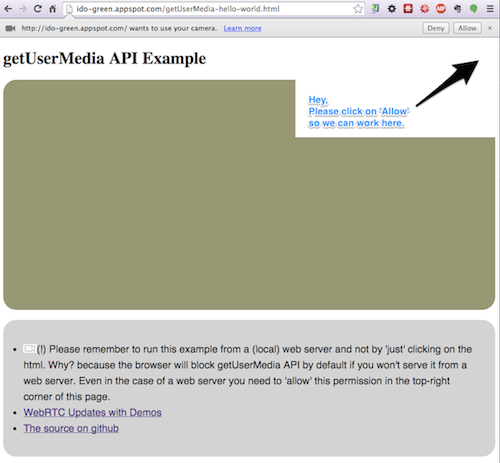This screenshot has height=463, width=500.
Task: Click the browser forward arrow
Action: pos(23,9)
